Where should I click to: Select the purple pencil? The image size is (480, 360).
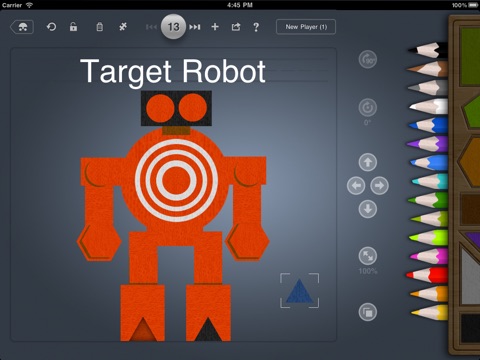pos(427,144)
